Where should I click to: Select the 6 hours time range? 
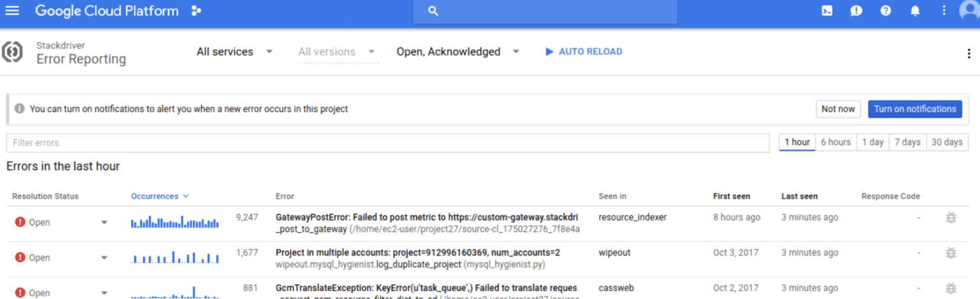tap(836, 142)
